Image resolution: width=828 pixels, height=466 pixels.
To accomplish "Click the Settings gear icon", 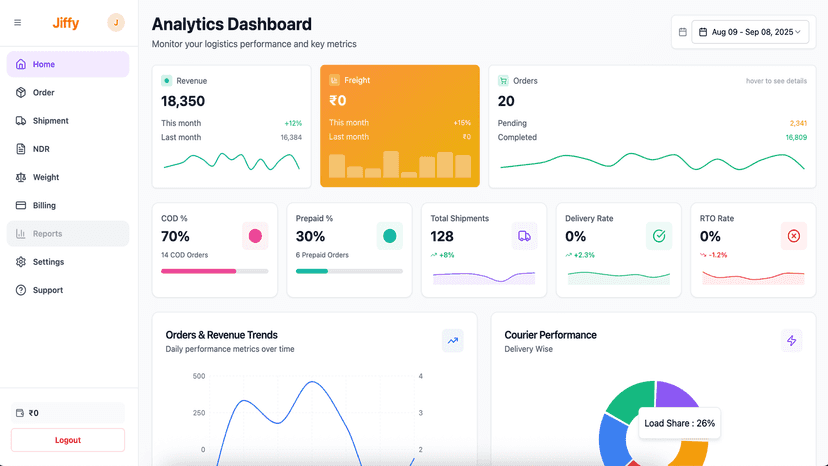I will point(21,262).
